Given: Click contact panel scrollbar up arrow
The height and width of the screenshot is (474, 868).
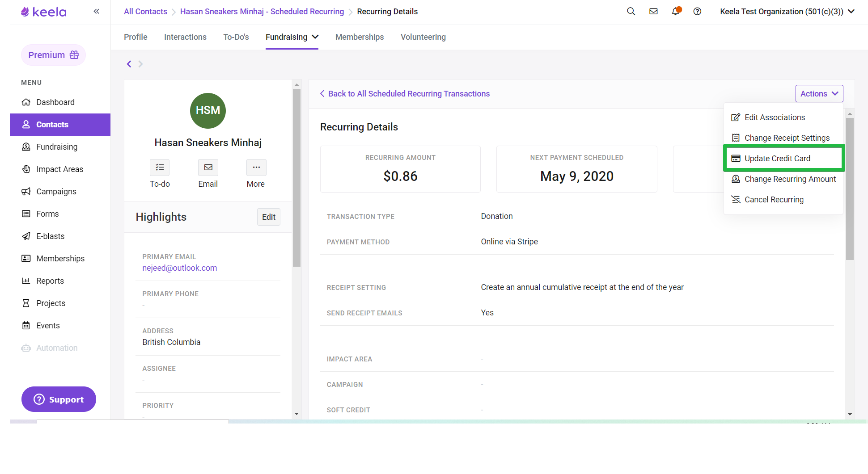Looking at the screenshot, I should point(296,84).
